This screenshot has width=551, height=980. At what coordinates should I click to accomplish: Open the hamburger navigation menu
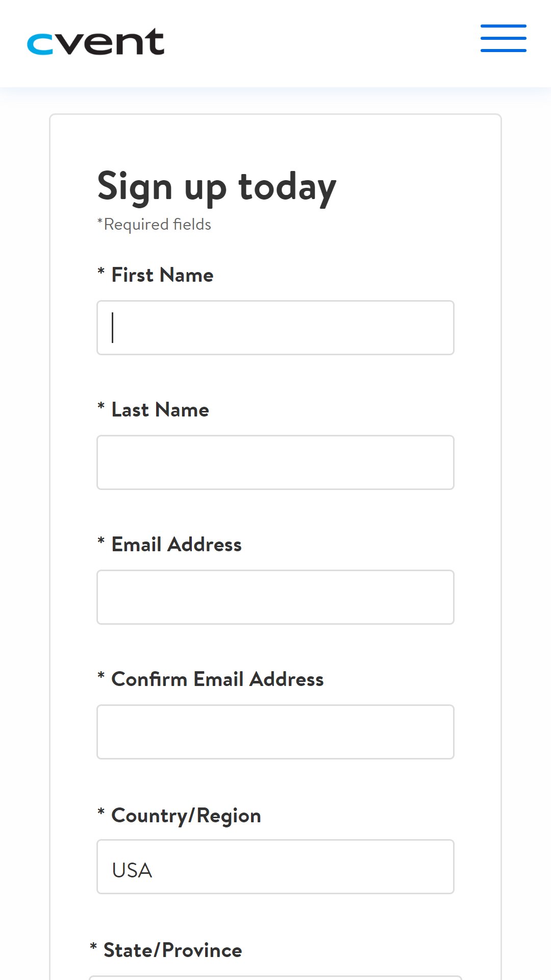pos(503,38)
